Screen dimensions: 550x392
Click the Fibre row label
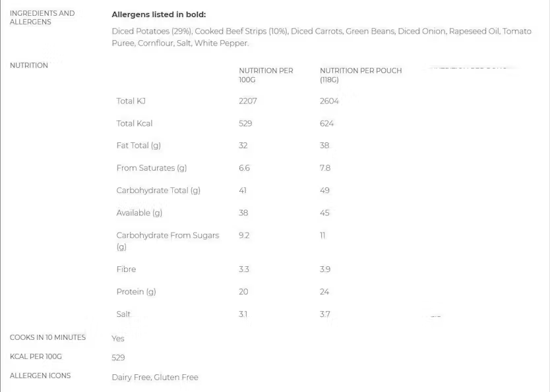tap(126, 269)
